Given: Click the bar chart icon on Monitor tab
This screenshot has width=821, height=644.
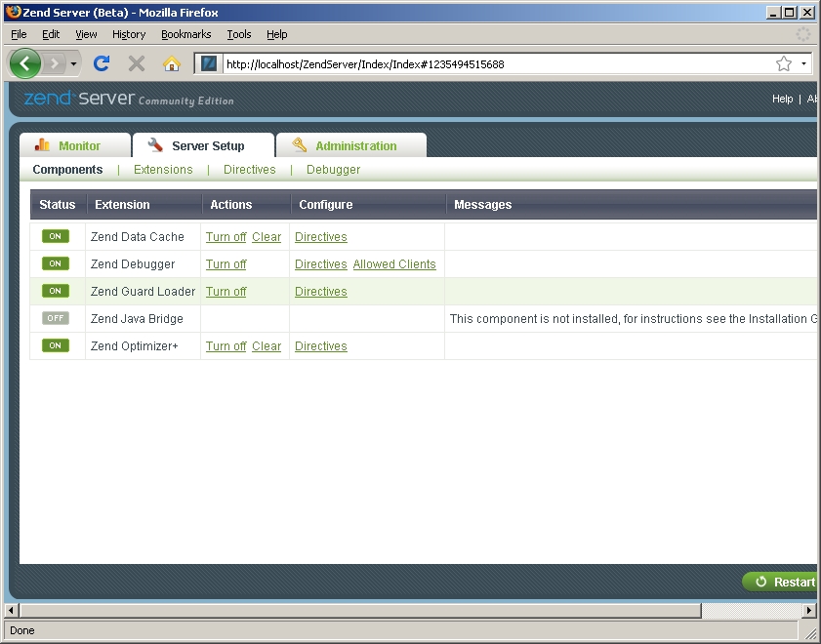Looking at the screenshot, I should [43, 144].
